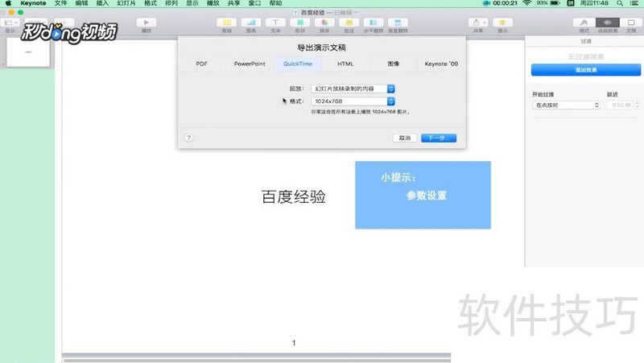
Task: Add a text box with 文本 icon
Action: tap(275, 23)
